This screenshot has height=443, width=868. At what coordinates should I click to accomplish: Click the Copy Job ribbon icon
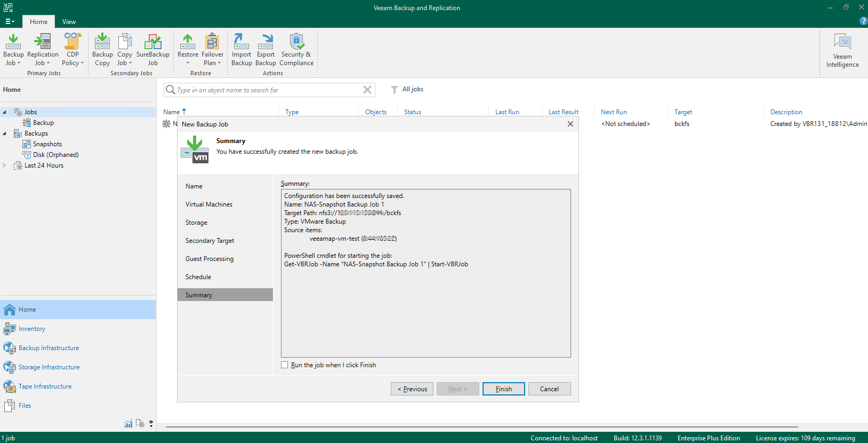click(125, 41)
